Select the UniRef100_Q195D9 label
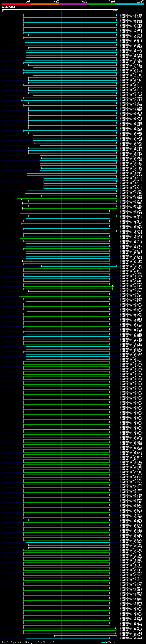146x644 pixels. coord(131,48)
